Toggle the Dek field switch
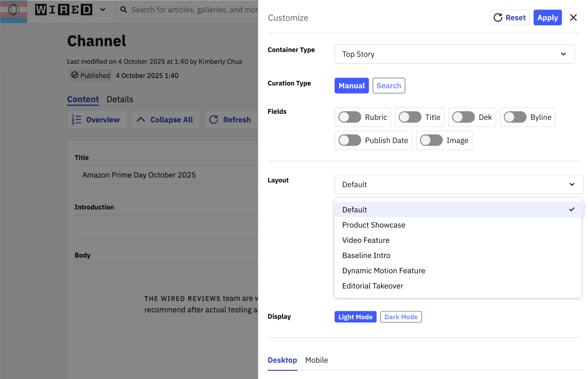Viewport: 588px width, 379px height. (463, 117)
